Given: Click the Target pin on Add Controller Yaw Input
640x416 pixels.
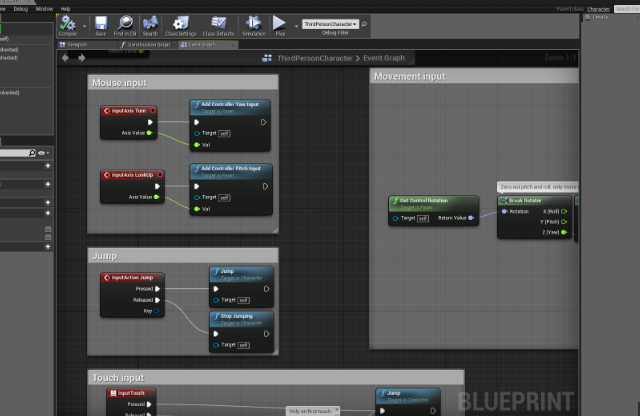Looking at the screenshot, I should click(197, 133).
